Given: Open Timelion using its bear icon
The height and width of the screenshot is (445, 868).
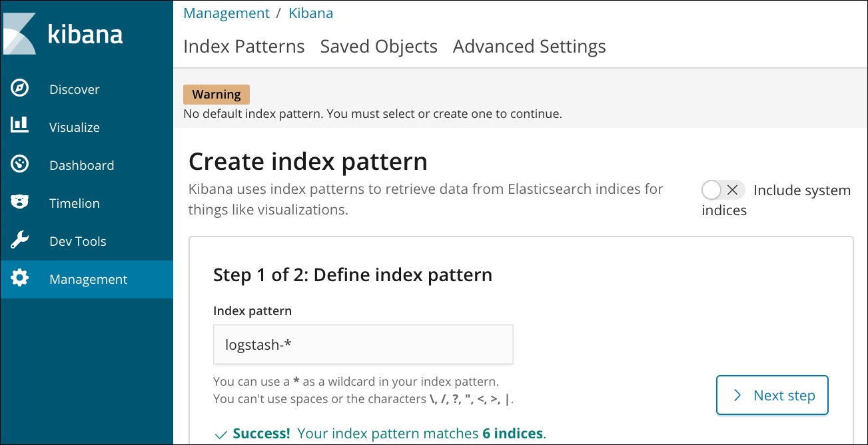Looking at the screenshot, I should (20, 203).
